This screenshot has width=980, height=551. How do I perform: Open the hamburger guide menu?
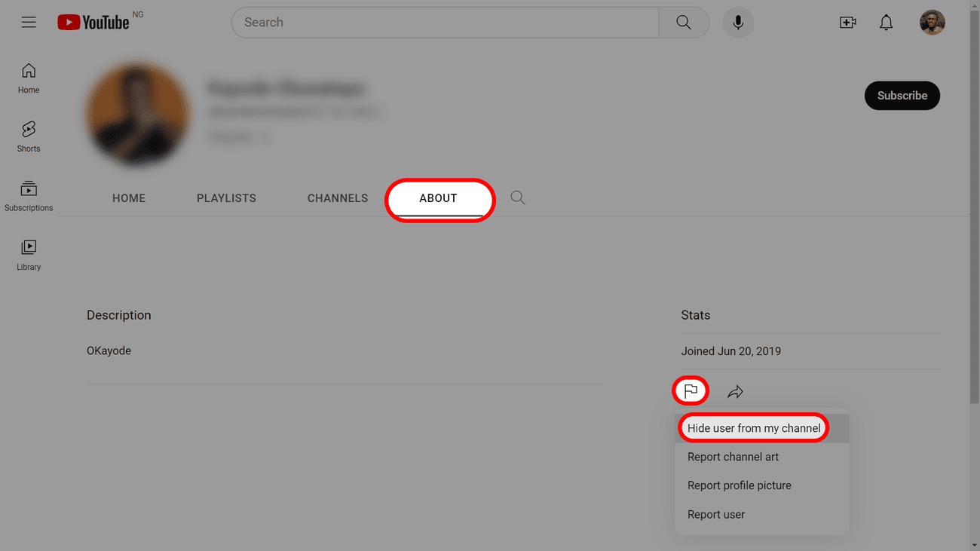[x=29, y=23]
